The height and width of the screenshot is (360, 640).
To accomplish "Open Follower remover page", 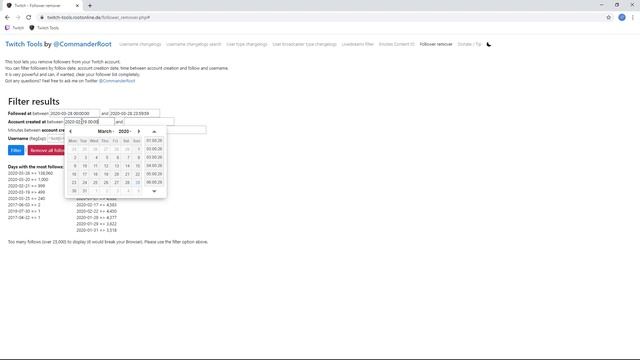I will [436, 44].
